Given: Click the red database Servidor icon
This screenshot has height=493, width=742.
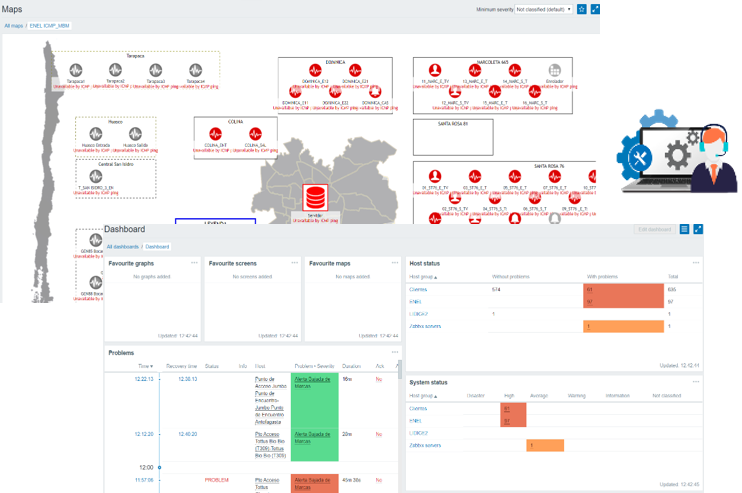Looking at the screenshot, I should point(315,197).
